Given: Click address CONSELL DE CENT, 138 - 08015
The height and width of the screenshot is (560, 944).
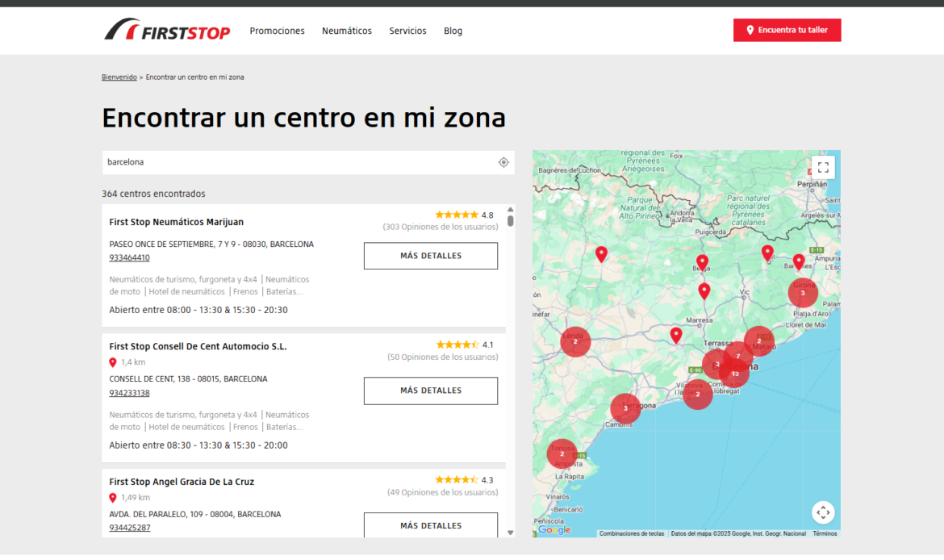Looking at the screenshot, I should [189, 379].
